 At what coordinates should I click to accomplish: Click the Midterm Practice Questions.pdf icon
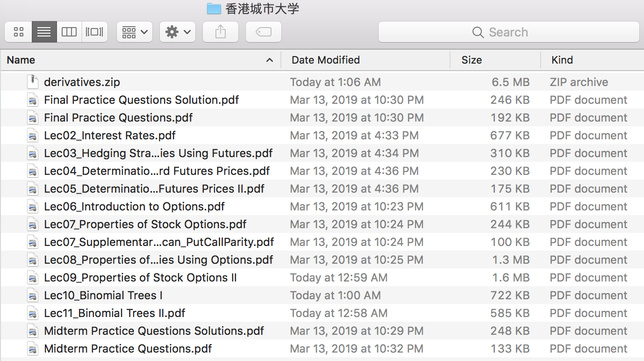click(32, 349)
